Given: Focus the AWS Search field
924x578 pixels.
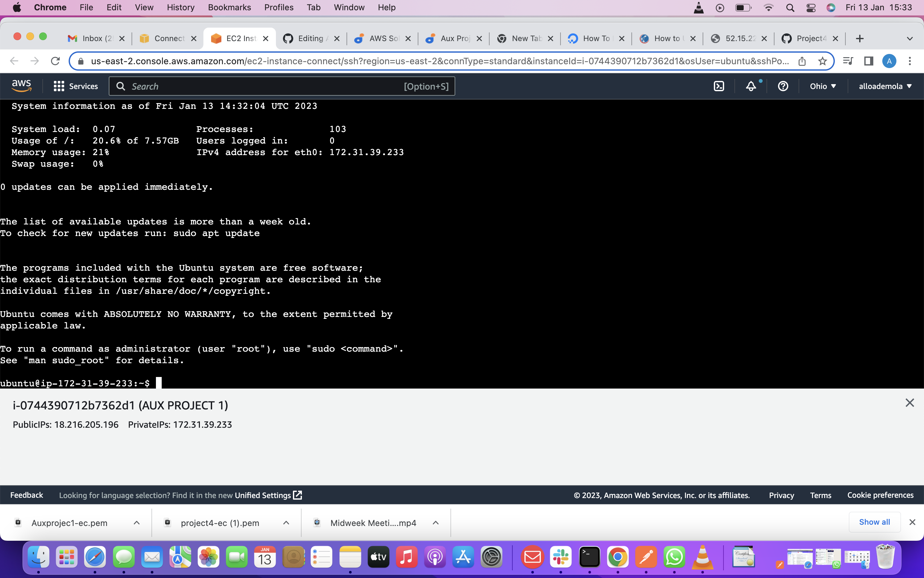Looking at the screenshot, I should coord(282,86).
